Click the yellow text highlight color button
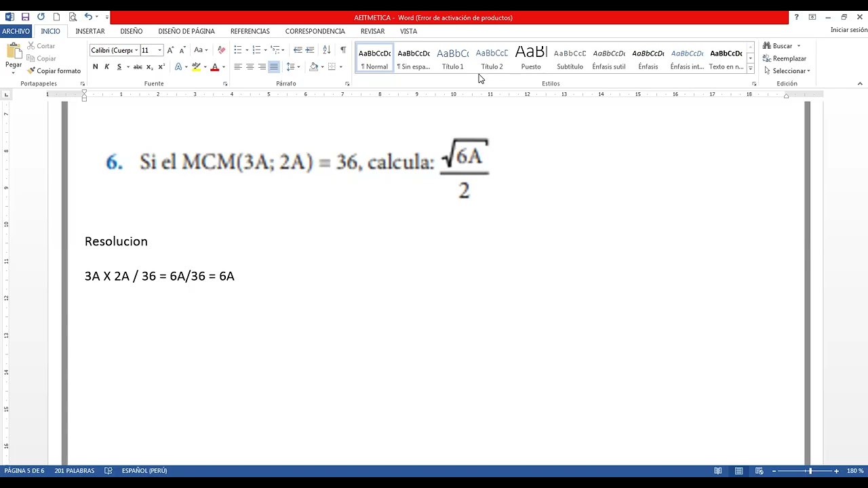 click(196, 67)
